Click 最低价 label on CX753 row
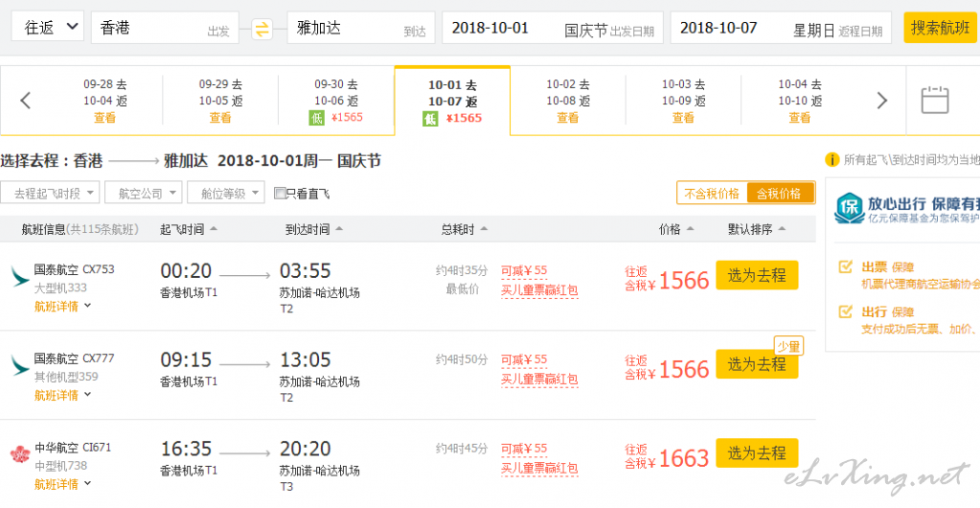 coord(463,289)
